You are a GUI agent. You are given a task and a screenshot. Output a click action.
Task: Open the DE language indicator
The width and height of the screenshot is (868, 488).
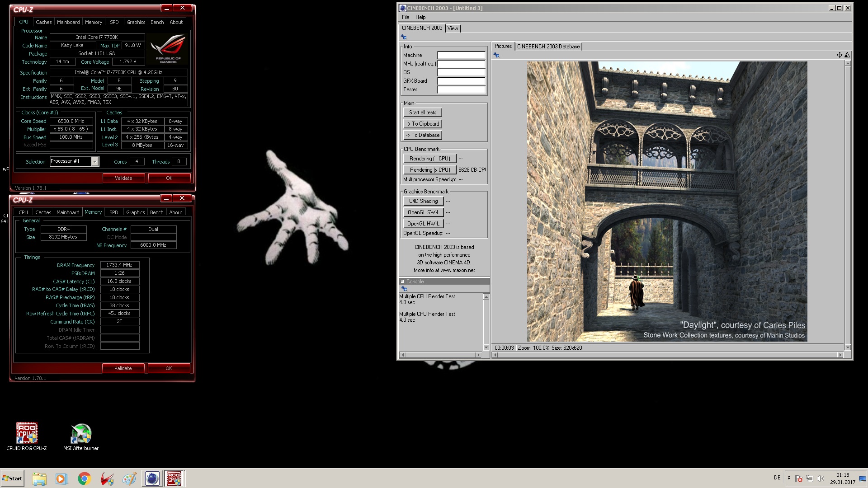pyautogui.click(x=777, y=478)
